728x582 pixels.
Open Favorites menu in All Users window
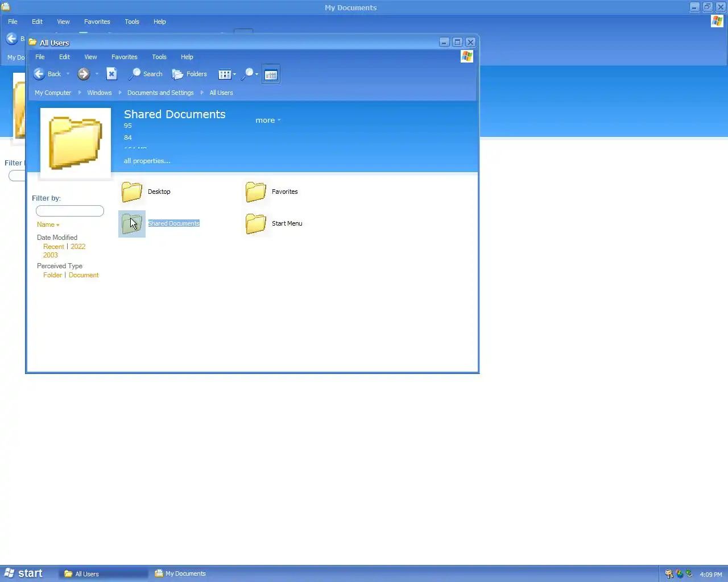coord(125,57)
